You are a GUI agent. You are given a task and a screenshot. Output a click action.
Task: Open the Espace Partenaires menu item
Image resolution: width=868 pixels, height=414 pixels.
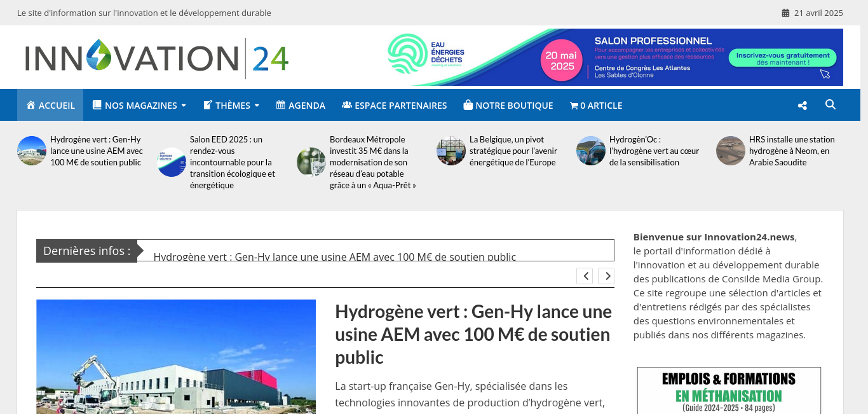pos(395,105)
